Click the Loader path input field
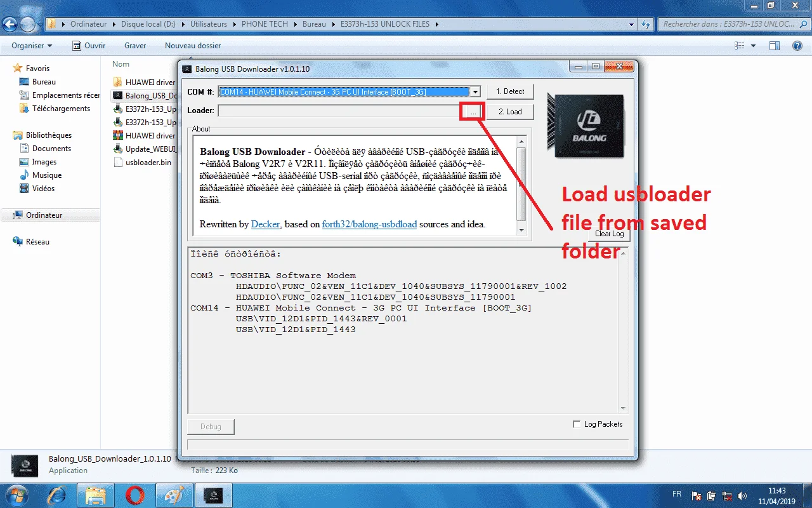The image size is (812, 508). coord(340,111)
